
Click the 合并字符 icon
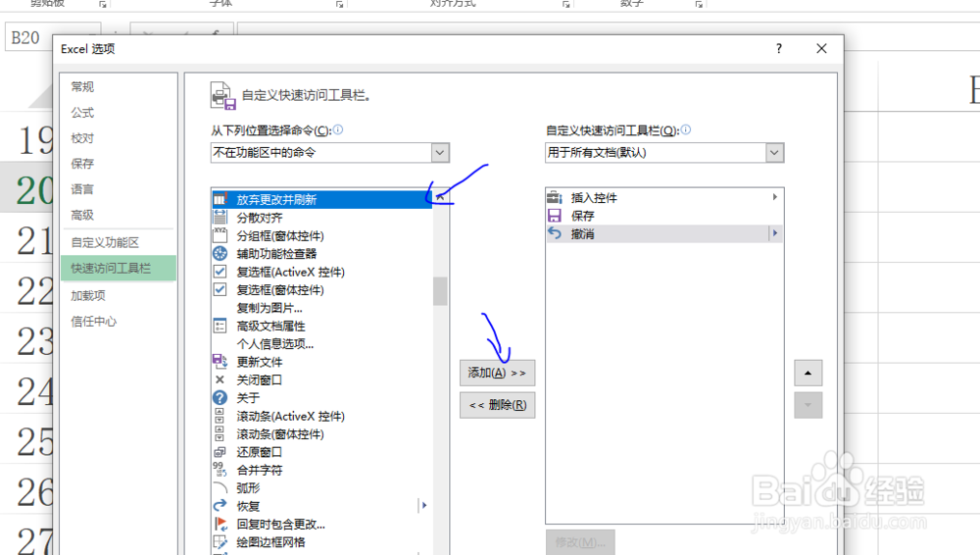point(220,470)
